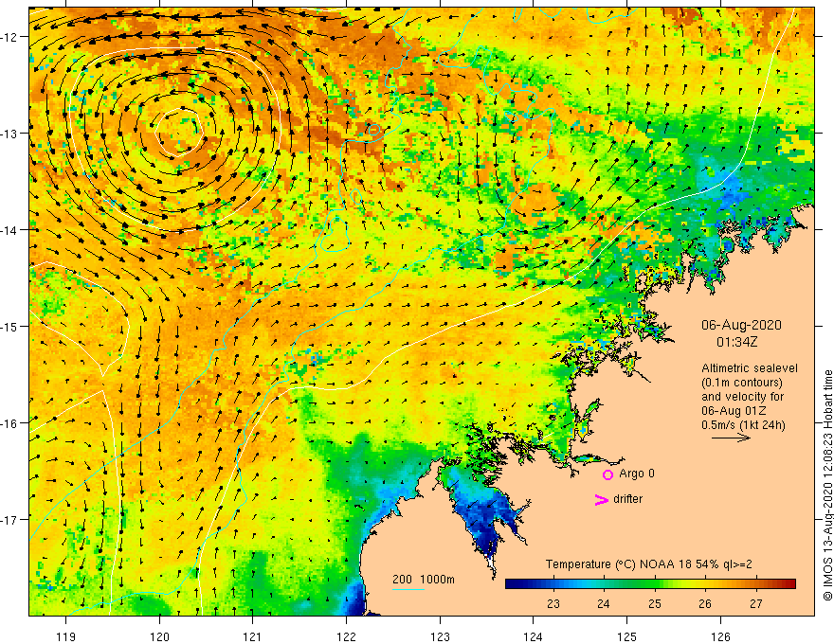Click the 'drifter' legend label
The height and width of the screenshot is (644, 834).
[627, 499]
